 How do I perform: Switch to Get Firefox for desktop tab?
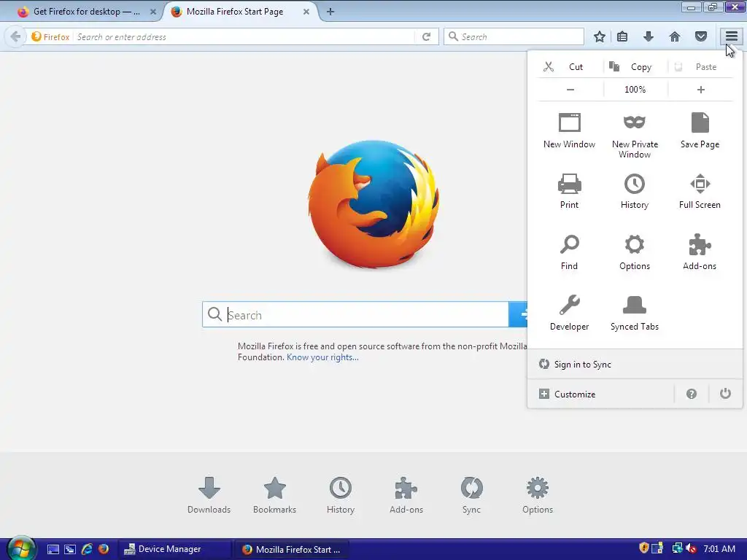(x=87, y=12)
